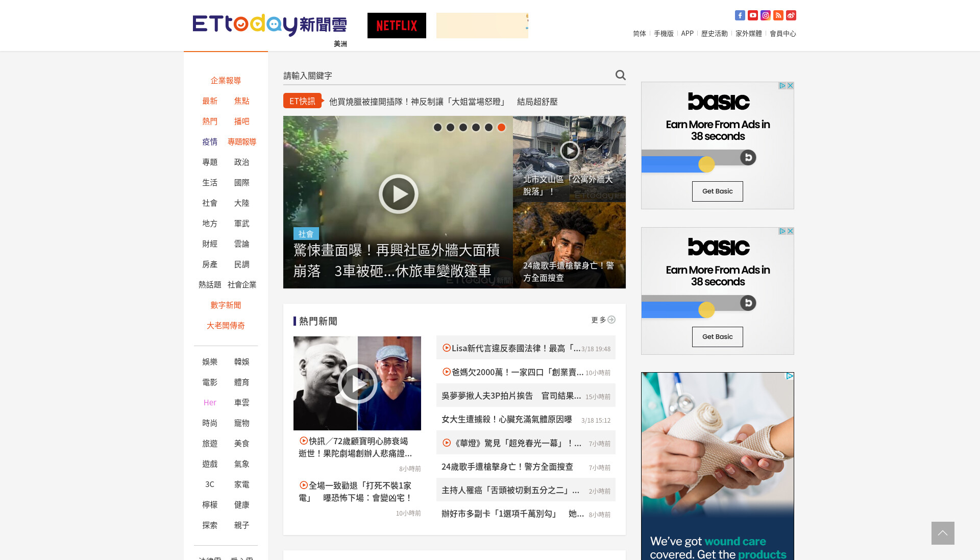The height and width of the screenshot is (560, 980).
Task: Open the 數字新聞 sidebar link
Action: (226, 305)
